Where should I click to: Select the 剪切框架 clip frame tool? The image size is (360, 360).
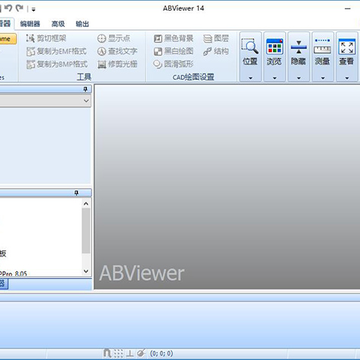tap(46, 39)
